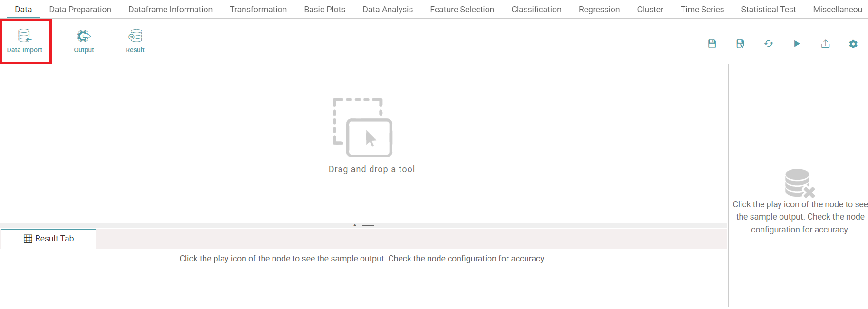Select the Result Tab at the bottom
This screenshot has height=309, width=868.
(x=49, y=239)
